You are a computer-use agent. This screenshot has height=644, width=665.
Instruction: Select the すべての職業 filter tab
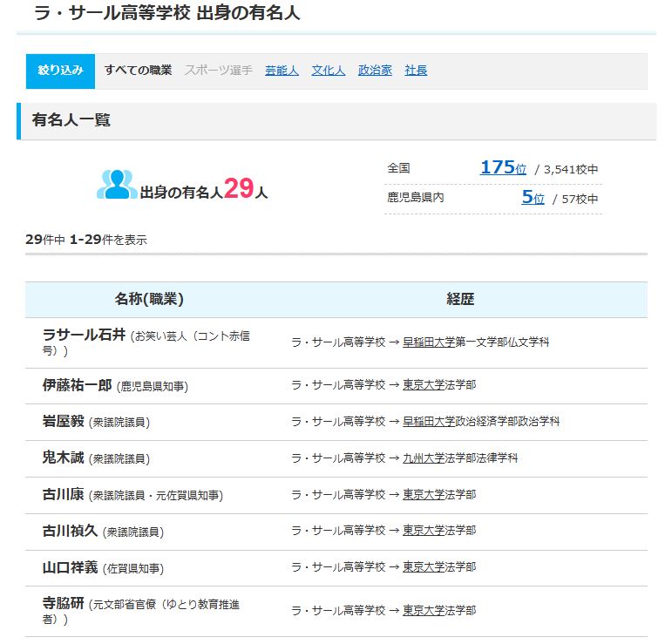tap(138, 71)
